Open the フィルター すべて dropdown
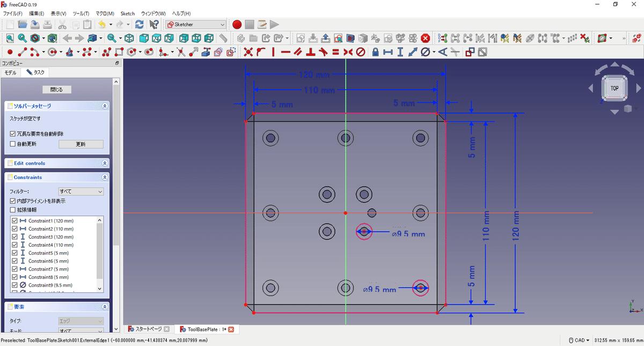644x346 pixels. (81, 192)
